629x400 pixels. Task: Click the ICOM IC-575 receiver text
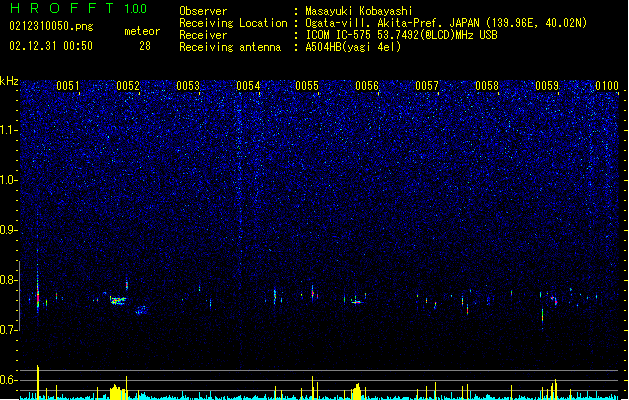pyautogui.click(x=401, y=35)
